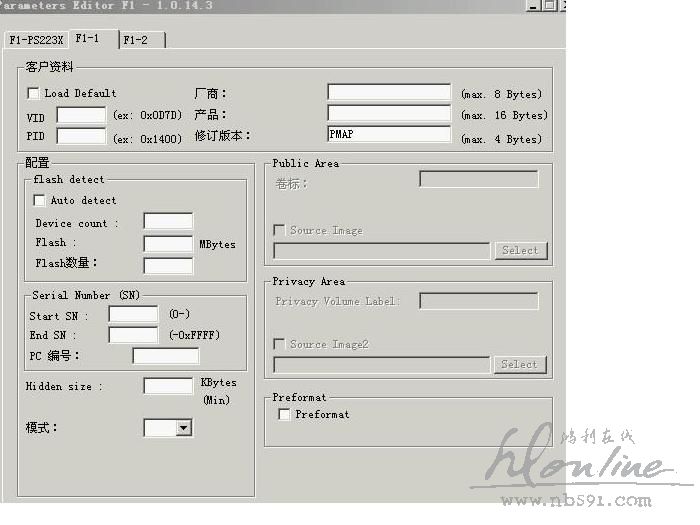Toggle the Source Image2 checkbox

coord(280,344)
